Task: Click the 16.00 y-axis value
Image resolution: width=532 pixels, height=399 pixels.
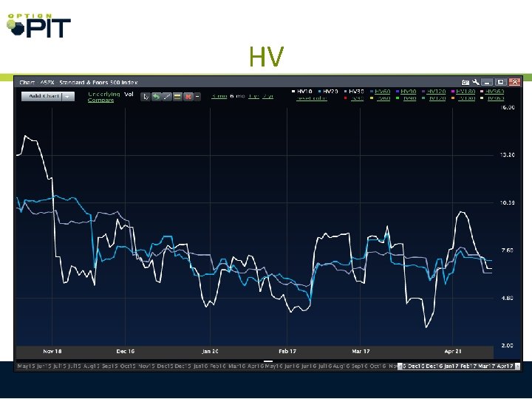Action: coord(507,107)
